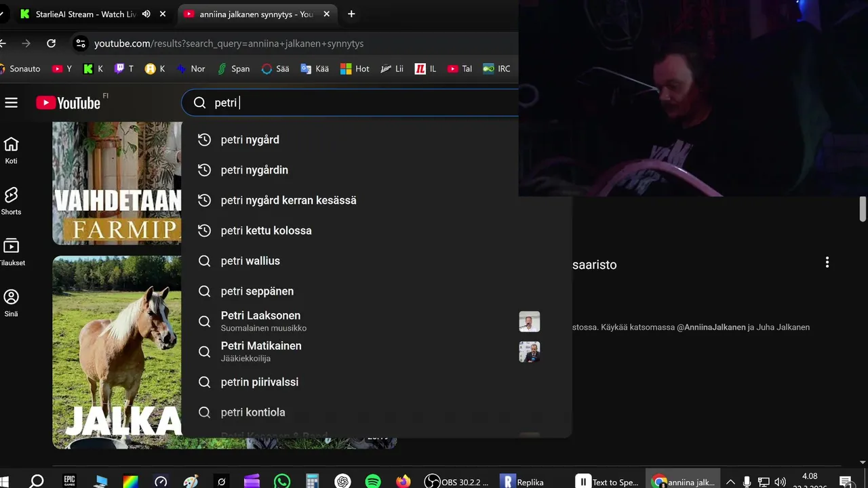The image size is (868, 488).
Task: Open Koti in the YouTube sidebar
Action: click(x=11, y=150)
